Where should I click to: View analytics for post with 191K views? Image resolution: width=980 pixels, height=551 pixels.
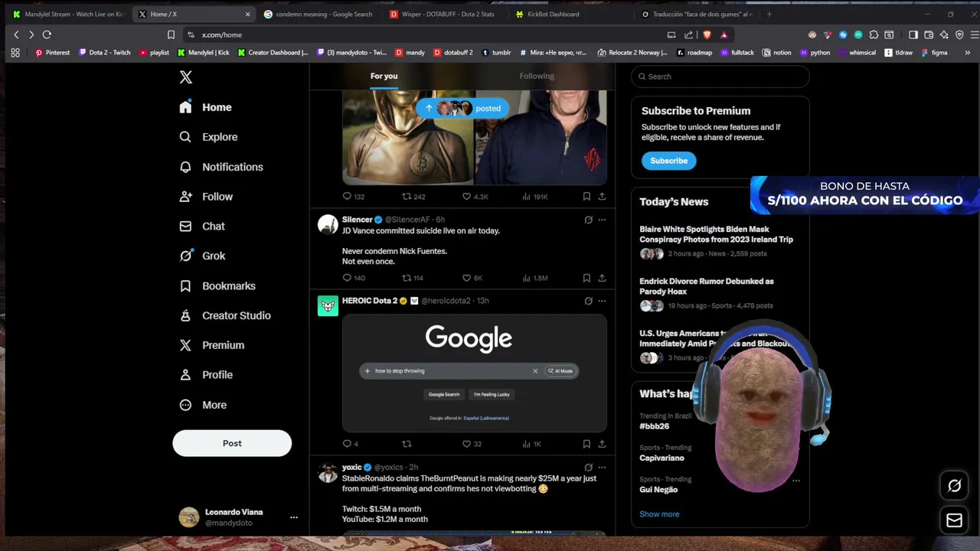(x=535, y=197)
